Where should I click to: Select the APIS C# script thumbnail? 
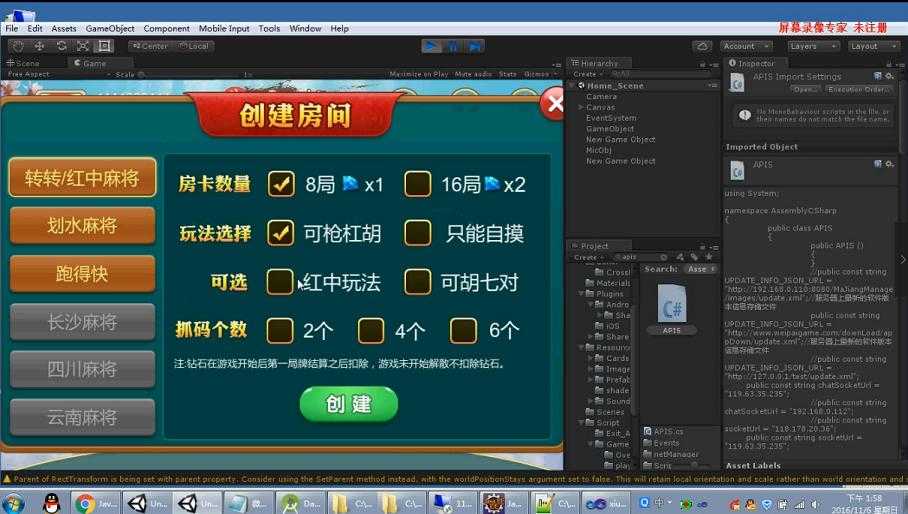(672, 303)
